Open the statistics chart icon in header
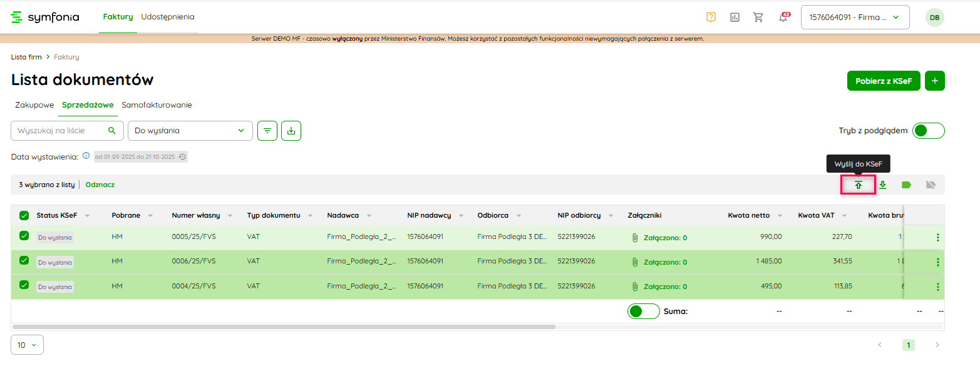The width and height of the screenshot is (980, 376). [735, 18]
